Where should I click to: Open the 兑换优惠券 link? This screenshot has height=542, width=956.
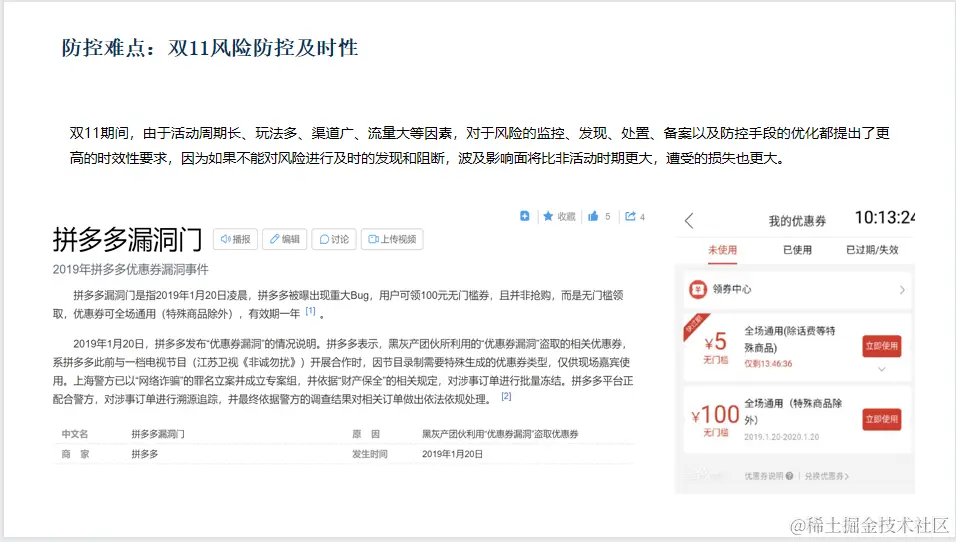pyautogui.click(x=827, y=476)
